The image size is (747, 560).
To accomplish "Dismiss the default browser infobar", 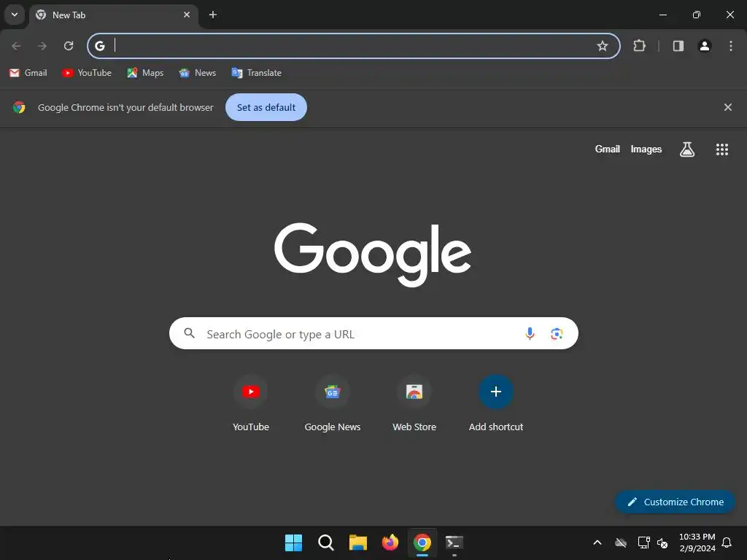I will (x=727, y=107).
